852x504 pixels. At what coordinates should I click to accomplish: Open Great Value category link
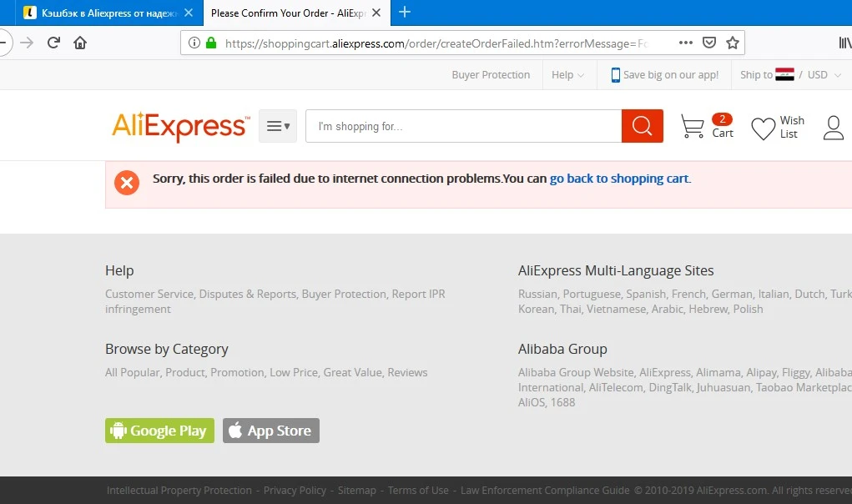coord(353,372)
